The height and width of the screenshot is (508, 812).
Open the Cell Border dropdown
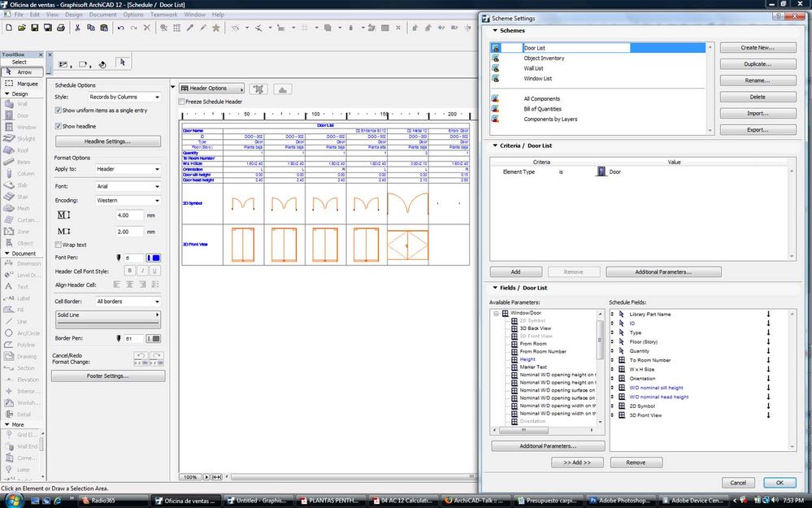coord(128,302)
